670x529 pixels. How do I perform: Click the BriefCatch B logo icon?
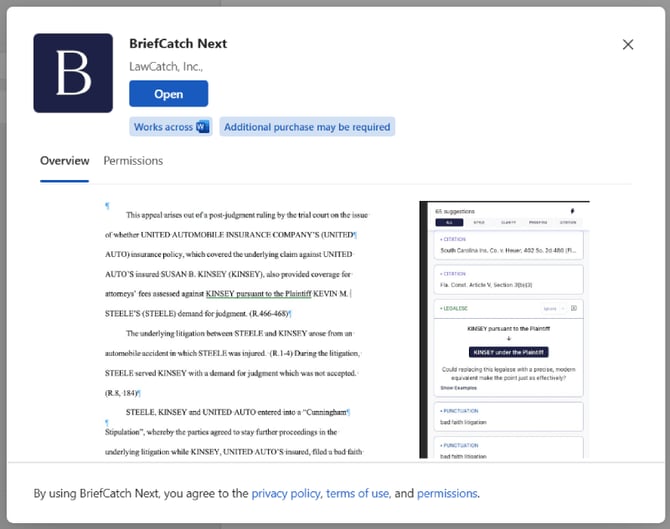pyautogui.click(x=73, y=73)
